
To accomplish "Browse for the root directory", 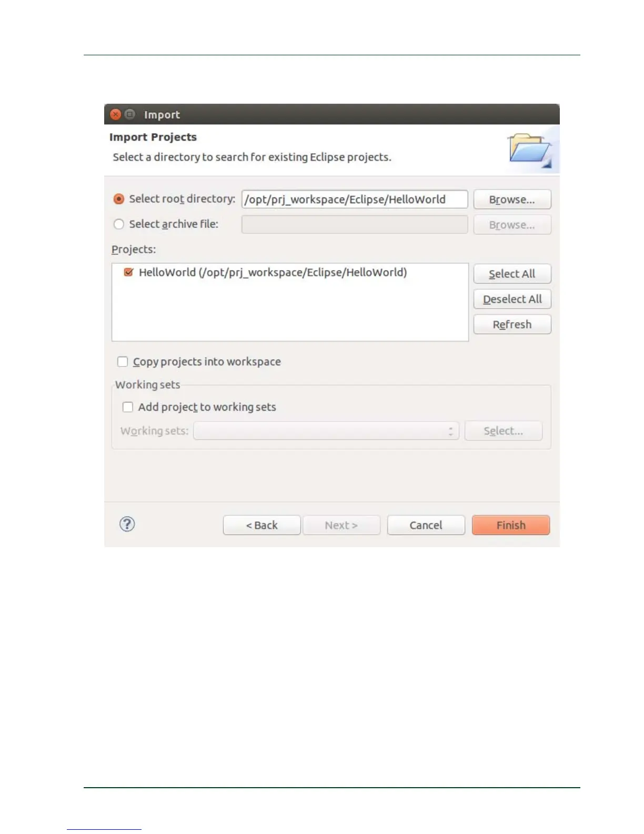I will [x=512, y=200].
